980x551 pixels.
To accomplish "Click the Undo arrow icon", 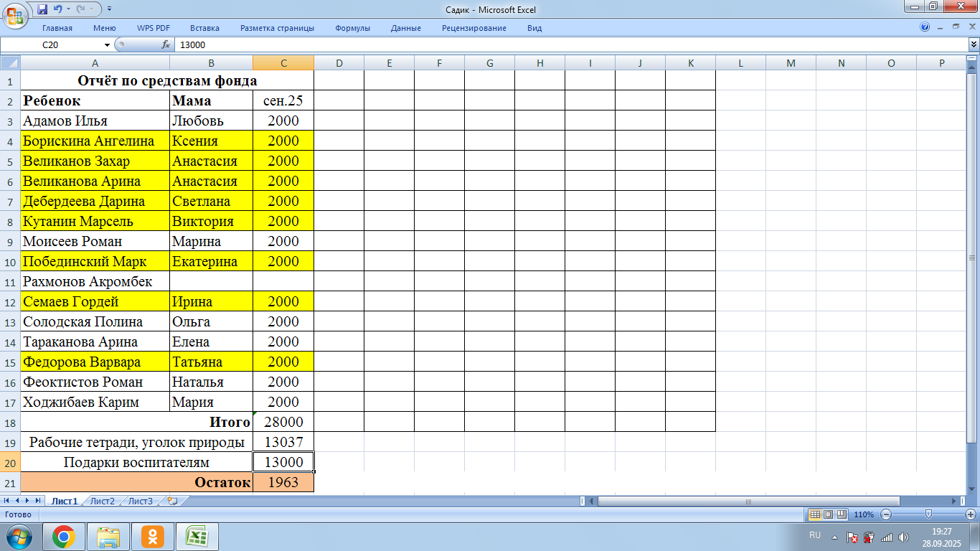I will [x=58, y=9].
